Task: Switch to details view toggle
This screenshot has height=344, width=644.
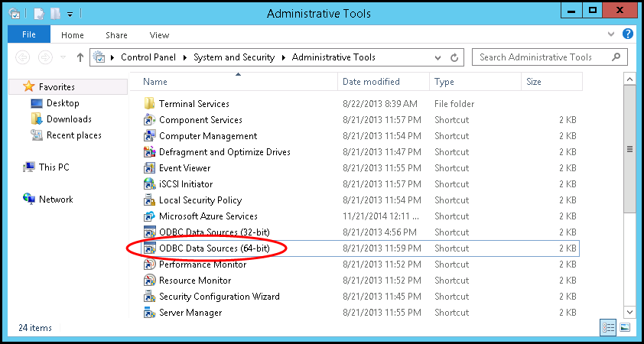Action: coord(608,328)
